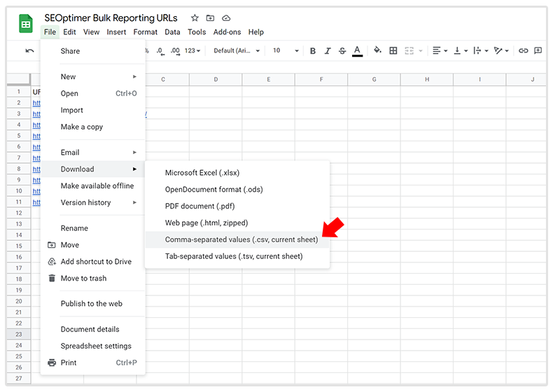This screenshot has height=392, width=553.
Task: Choose Import in File menu
Action: coord(93,110)
